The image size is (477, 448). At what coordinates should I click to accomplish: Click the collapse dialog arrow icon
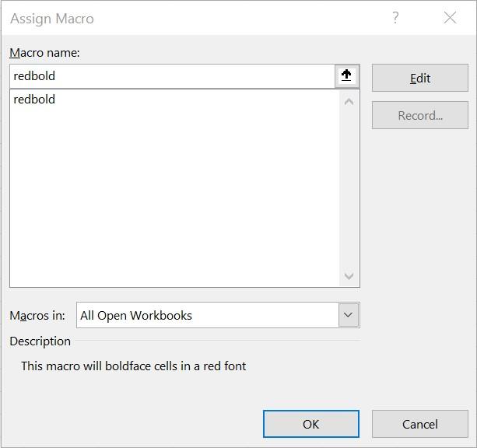click(346, 76)
